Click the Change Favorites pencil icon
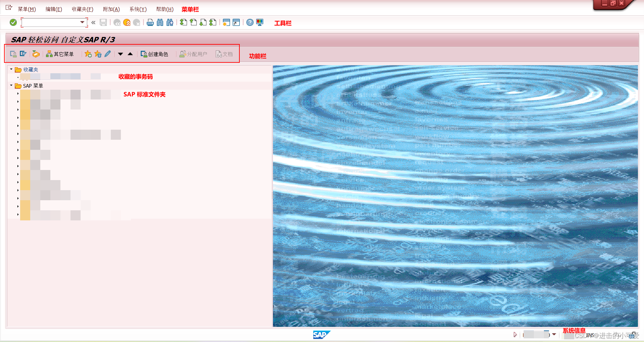The image size is (644, 342). tap(107, 54)
